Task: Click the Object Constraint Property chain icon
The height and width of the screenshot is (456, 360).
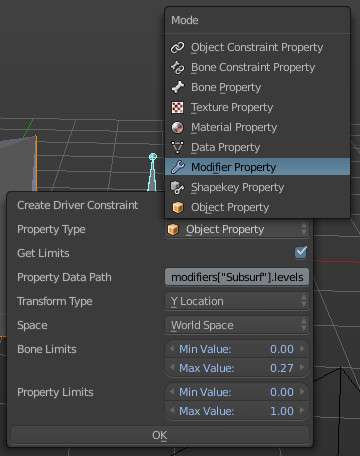Action: (x=177, y=47)
